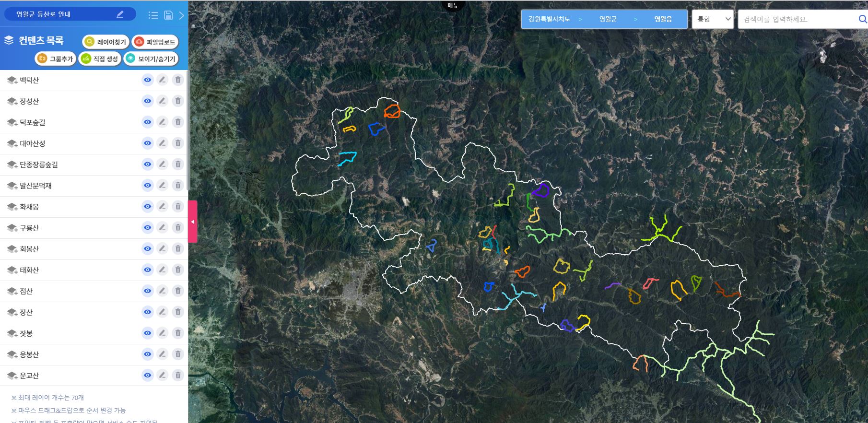The image size is (868, 423).
Task: Toggle the 응봉산 layer eye icon
Action: click(148, 354)
